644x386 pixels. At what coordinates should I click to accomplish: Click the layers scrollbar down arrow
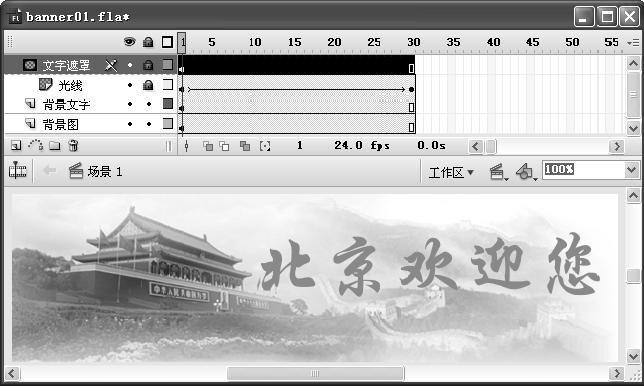633,129
